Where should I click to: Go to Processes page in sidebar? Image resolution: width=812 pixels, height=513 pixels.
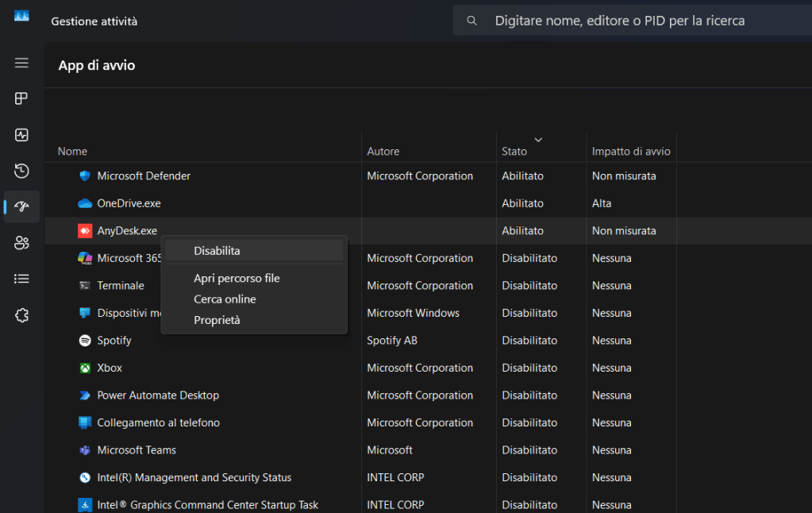click(21, 98)
